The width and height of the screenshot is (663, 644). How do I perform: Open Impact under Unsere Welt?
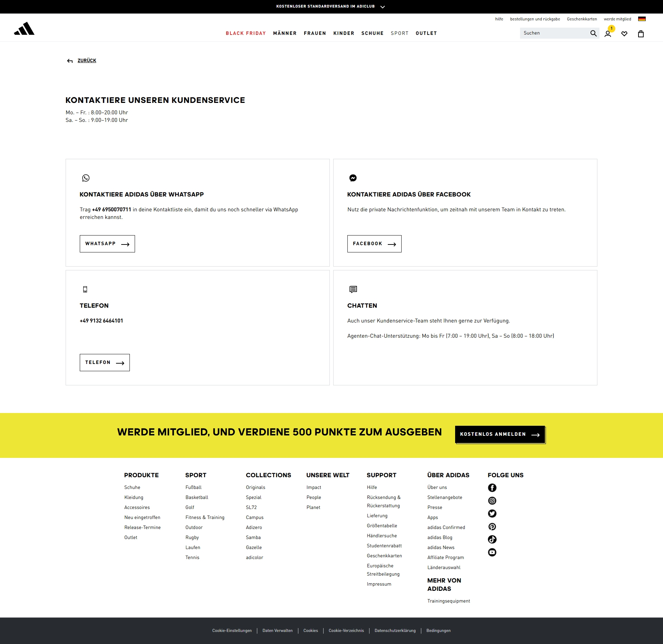[314, 488]
